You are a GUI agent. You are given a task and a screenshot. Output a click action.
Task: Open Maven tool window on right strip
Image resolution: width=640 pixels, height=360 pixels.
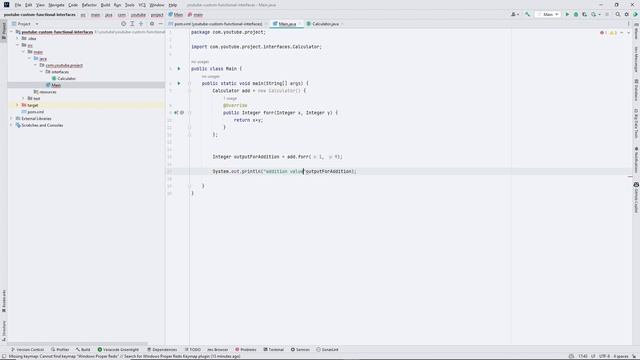(x=636, y=31)
